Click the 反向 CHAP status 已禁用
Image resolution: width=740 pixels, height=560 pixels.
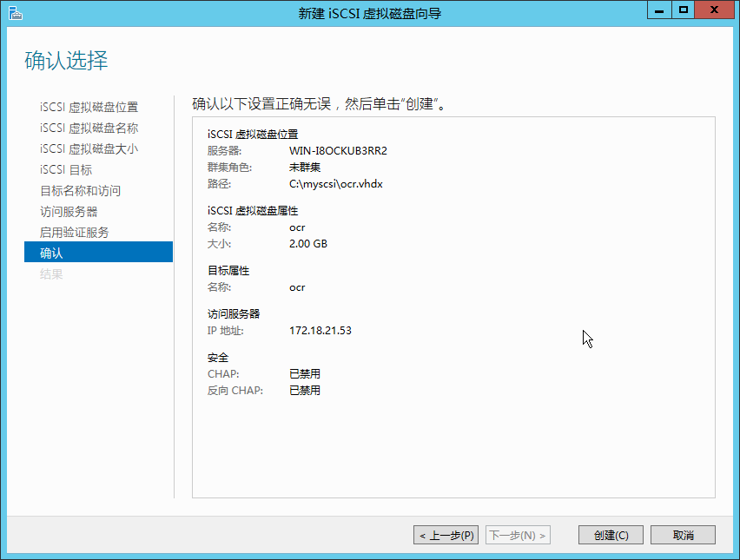point(305,390)
